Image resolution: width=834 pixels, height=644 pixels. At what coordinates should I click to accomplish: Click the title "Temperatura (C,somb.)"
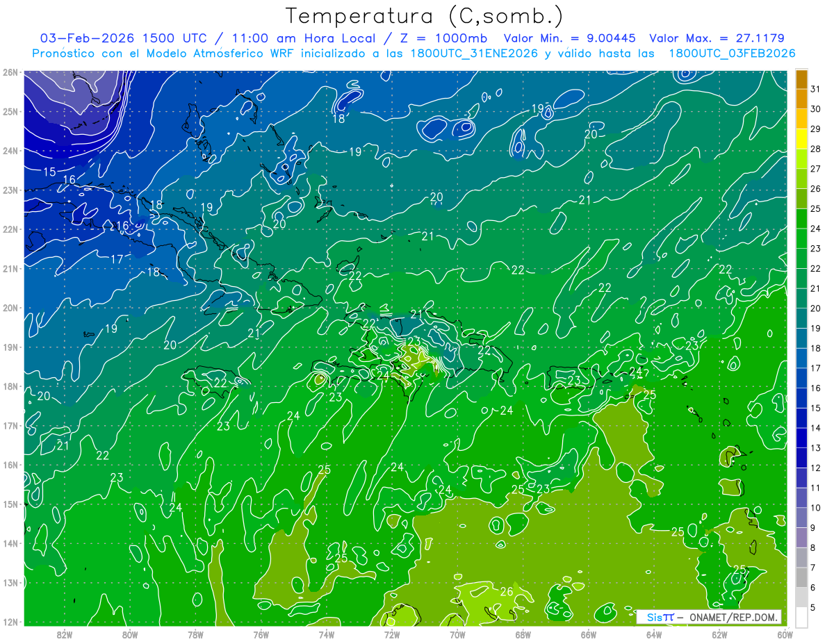pyautogui.click(x=425, y=16)
